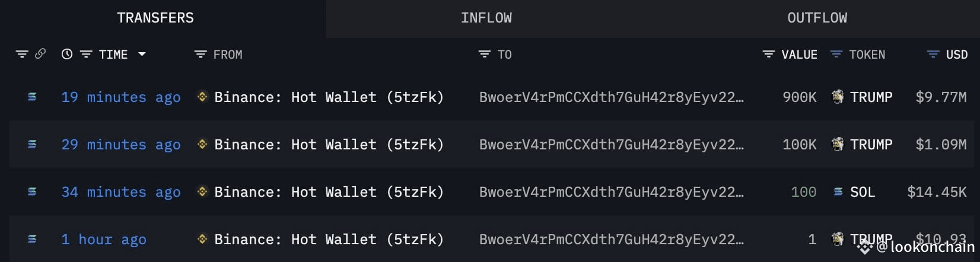
Task: Click Solana chain icon on 19 minutes row
Action: click(32, 97)
